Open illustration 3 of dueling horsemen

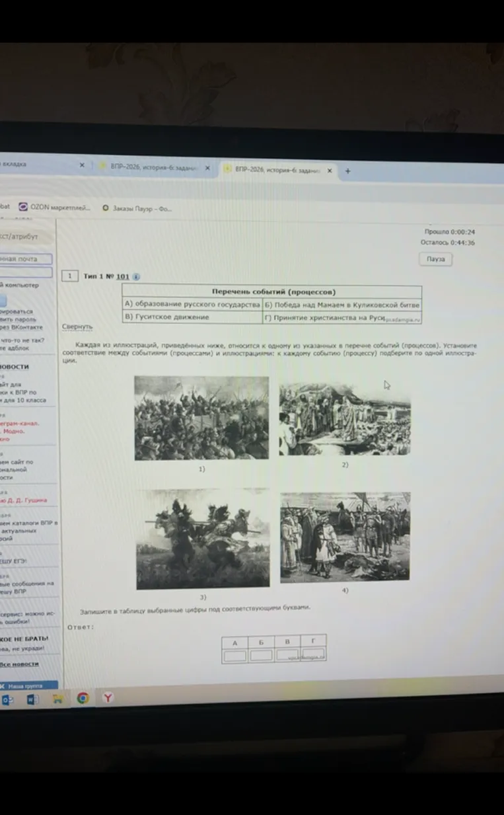[203, 539]
